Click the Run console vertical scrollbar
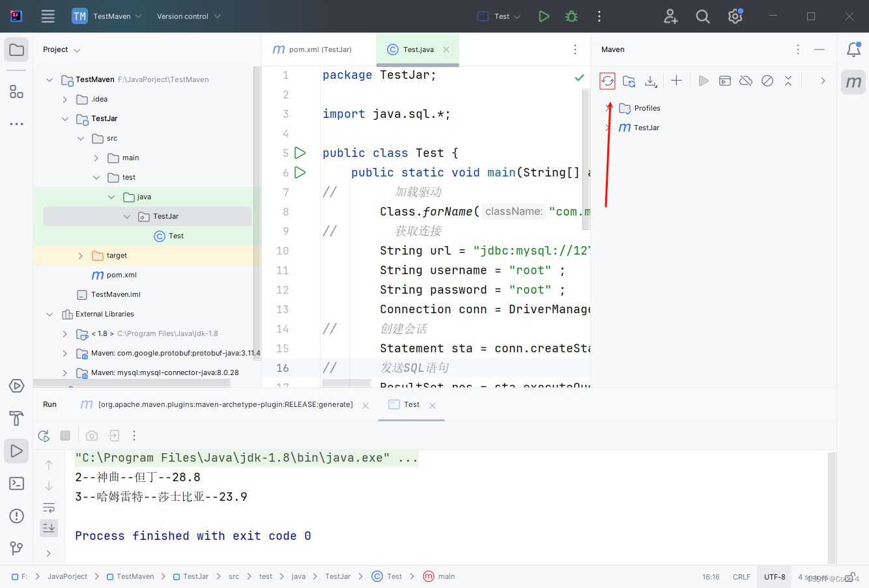This screenshot has width=869, height=588. [832, 507]
